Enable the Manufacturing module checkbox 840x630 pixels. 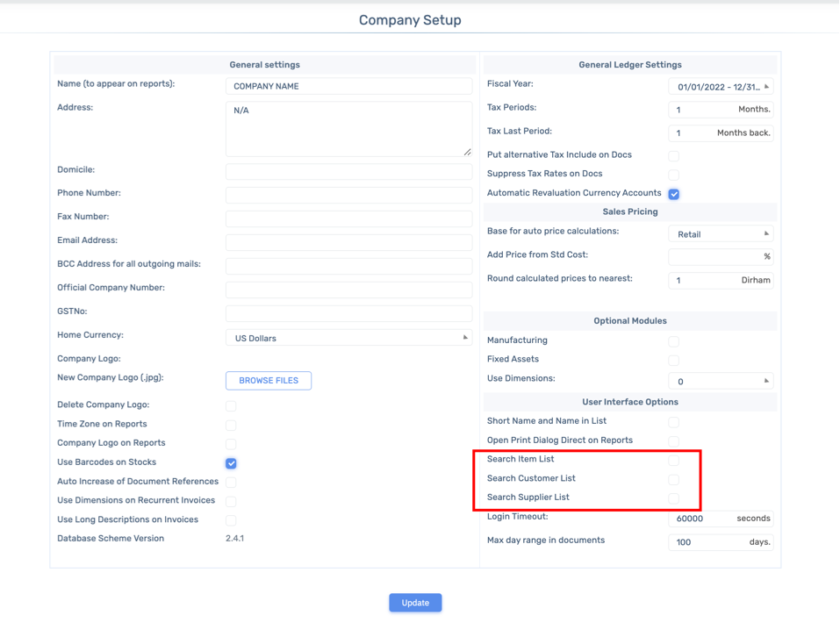pos(674,341)
